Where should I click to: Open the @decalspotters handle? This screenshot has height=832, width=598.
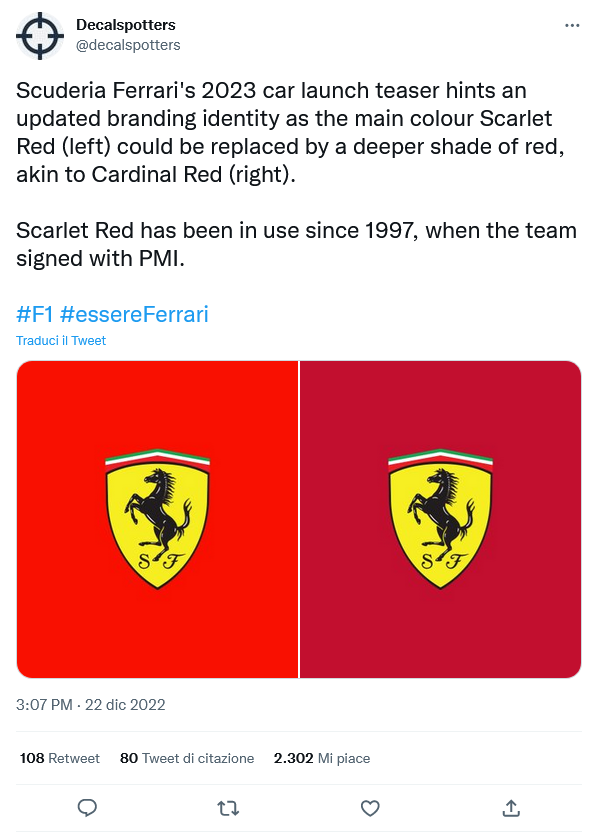pyautogui.click(x=128, y=45)
